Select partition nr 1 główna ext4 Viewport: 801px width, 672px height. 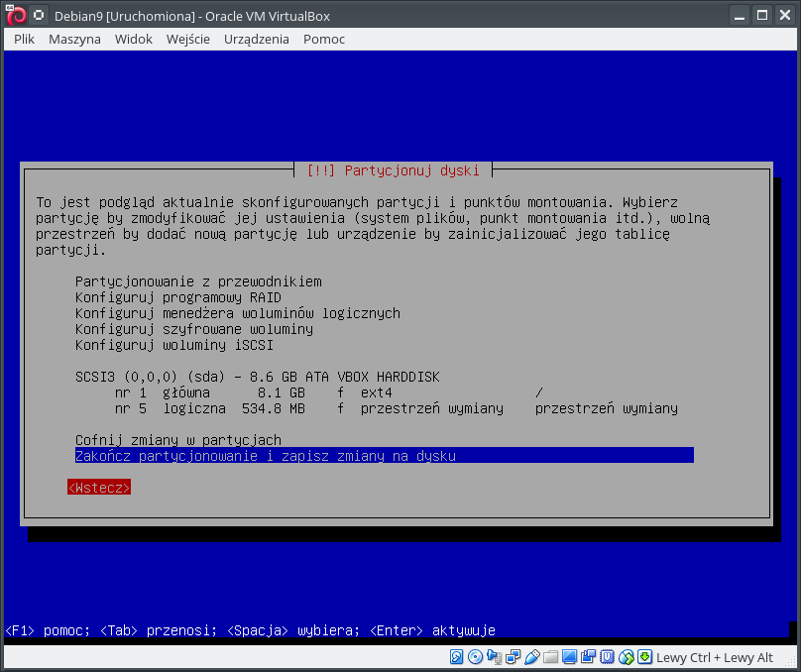(x=327, y=392)
